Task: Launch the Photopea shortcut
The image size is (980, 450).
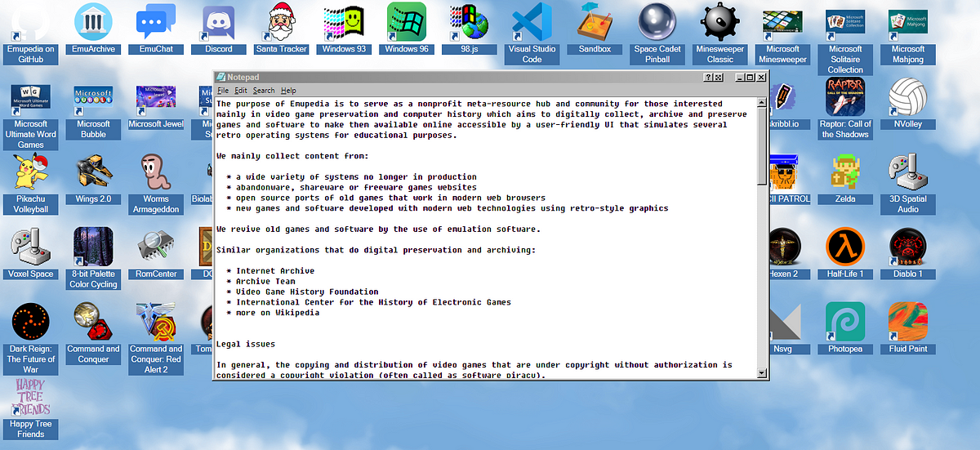Action: tap(845, 329)
